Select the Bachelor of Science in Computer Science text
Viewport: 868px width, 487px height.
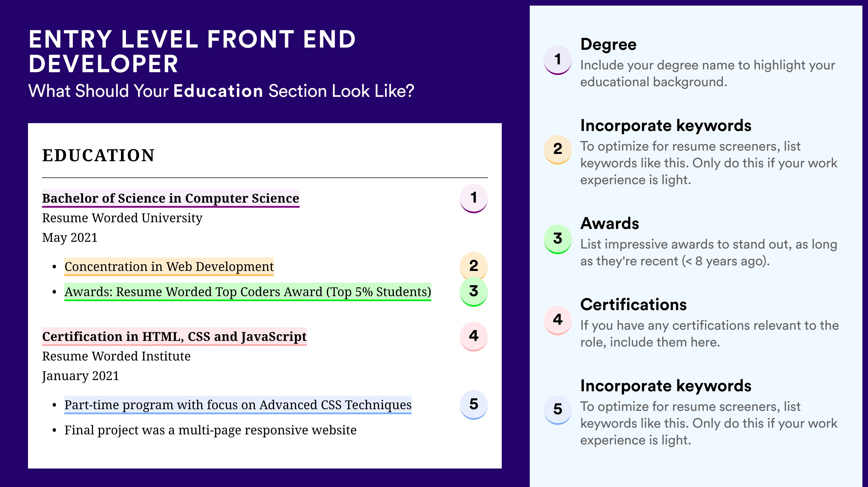[171, 198]
